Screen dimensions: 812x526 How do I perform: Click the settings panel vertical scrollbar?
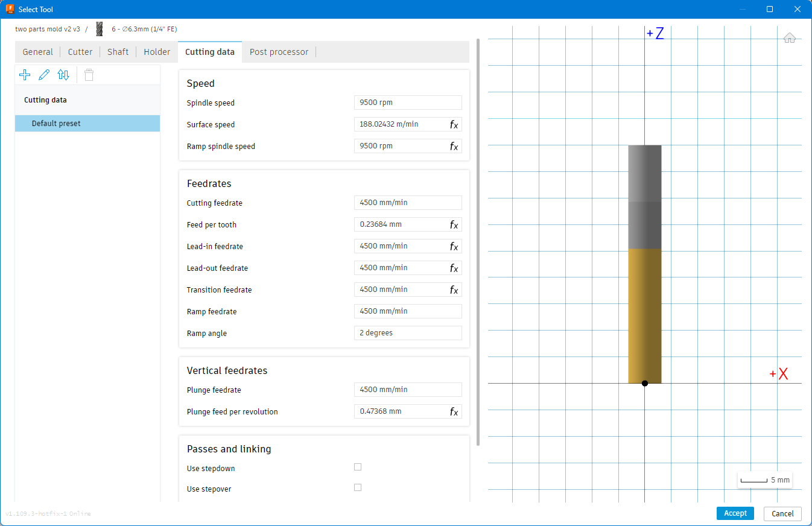(x=478, y=241)
